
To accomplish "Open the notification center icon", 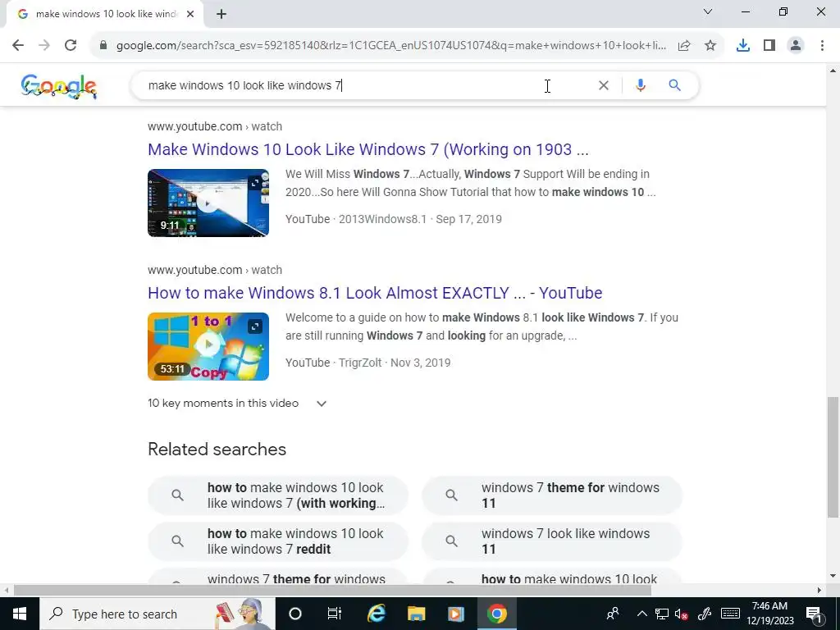I will tap(815, 614).
